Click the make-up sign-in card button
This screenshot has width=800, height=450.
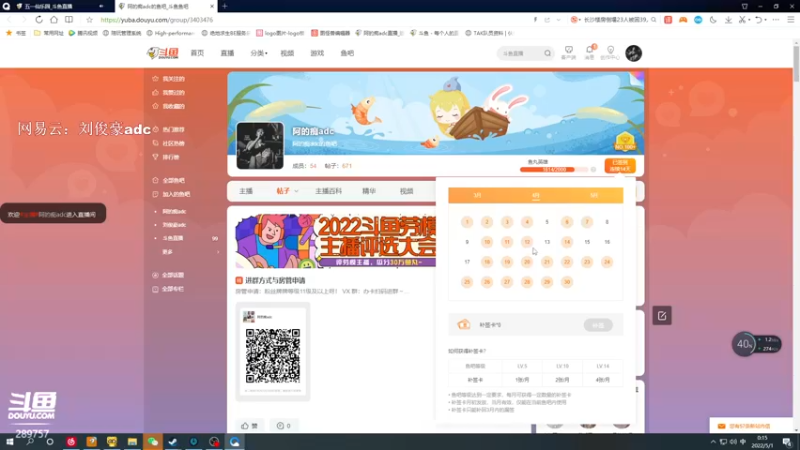tap(598, 325)
